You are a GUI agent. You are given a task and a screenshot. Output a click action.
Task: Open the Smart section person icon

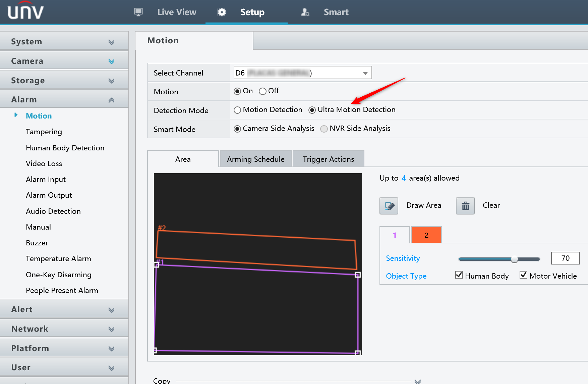pos(305,12)
